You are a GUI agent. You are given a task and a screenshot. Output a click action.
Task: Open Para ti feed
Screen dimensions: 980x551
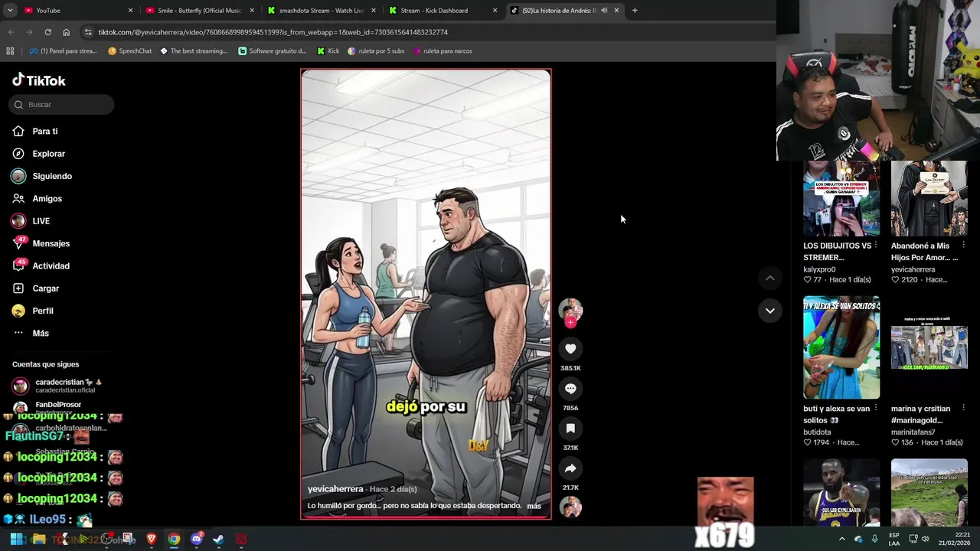(35, 132)
